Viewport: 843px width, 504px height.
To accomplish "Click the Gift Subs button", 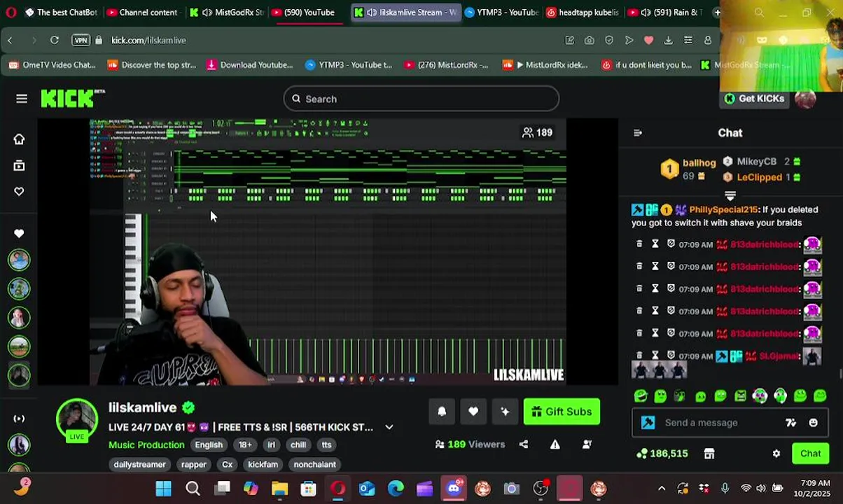I will click(x=562, y=412).
